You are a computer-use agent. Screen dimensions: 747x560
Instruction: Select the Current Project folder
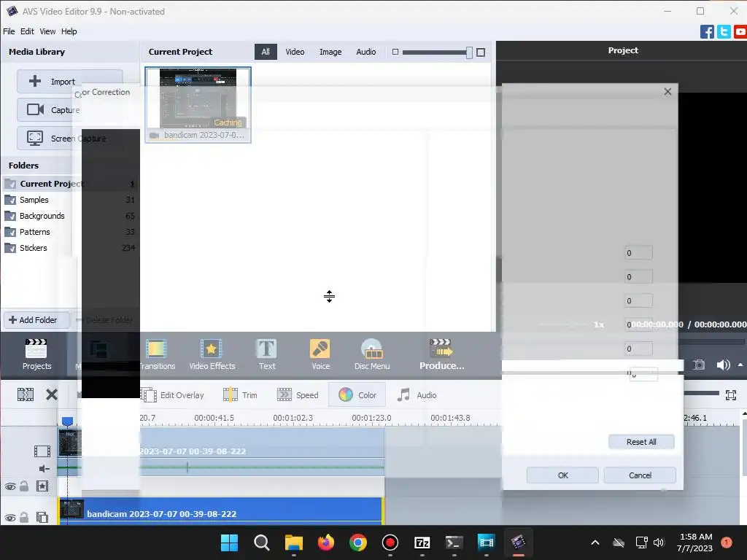pos(70,184)
